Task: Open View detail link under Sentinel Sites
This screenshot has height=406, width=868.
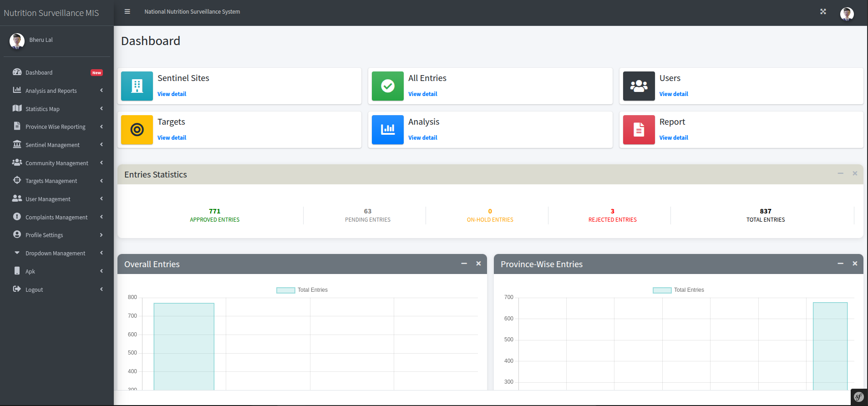Action: coord(172,94)
